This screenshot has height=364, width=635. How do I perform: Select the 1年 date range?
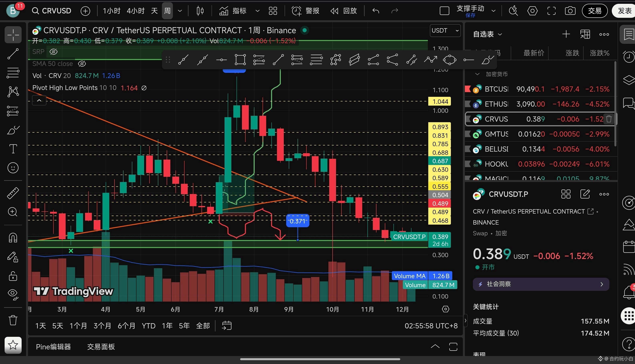point(167,326)
